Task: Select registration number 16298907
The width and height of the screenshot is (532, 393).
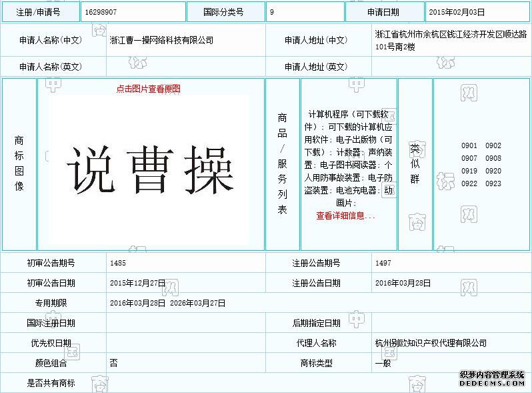Action: tap(101, 12)
